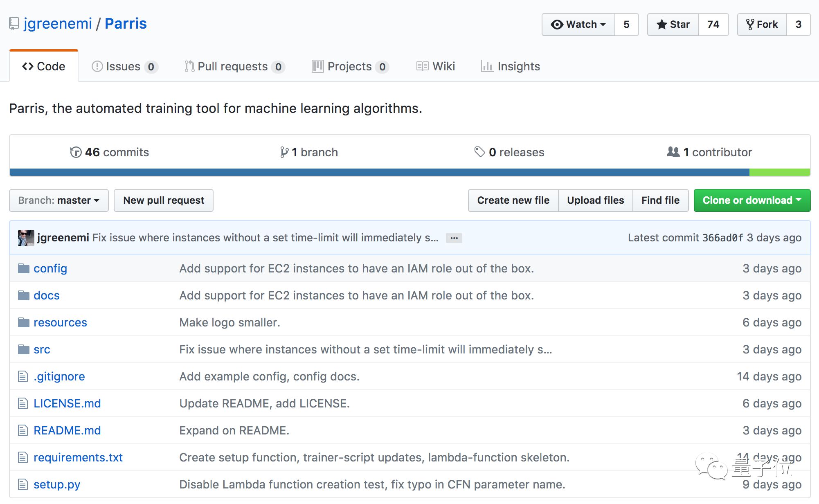Click jgreenemi's avatar in latest commit bar
Screen dimensions: 819x504
coord(26,238)
